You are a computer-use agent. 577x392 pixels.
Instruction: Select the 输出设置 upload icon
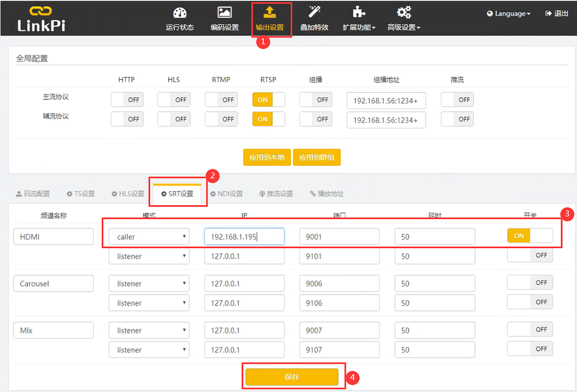269,12
